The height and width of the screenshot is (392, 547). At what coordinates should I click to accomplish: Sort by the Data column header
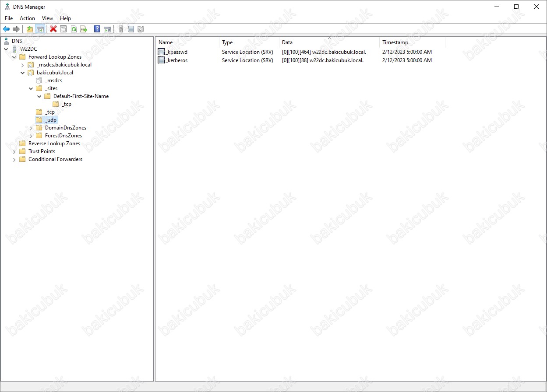[x=329, y=42]
